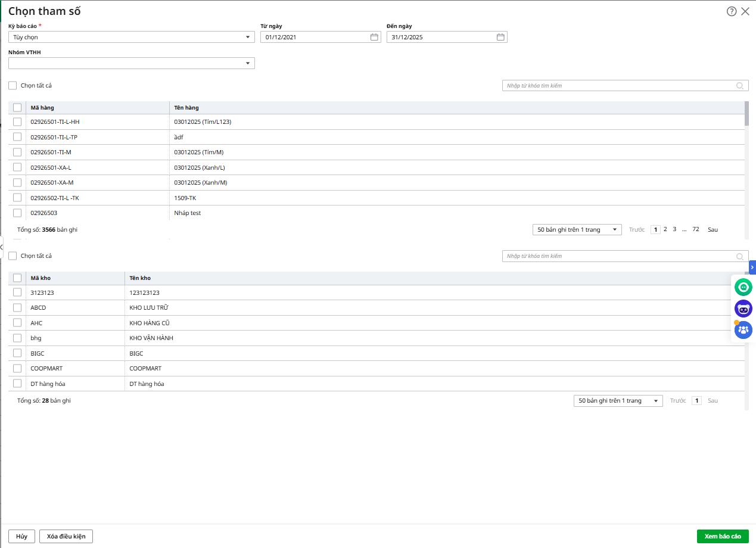Go to page 2 of product list
Screen dimensions: 756x548
(665, 229)
